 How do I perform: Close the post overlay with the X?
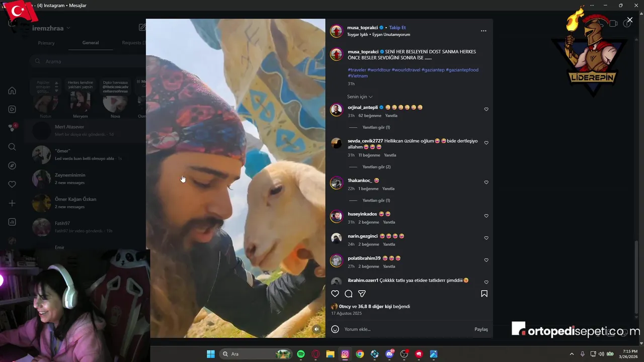click(x=630, y=20)
